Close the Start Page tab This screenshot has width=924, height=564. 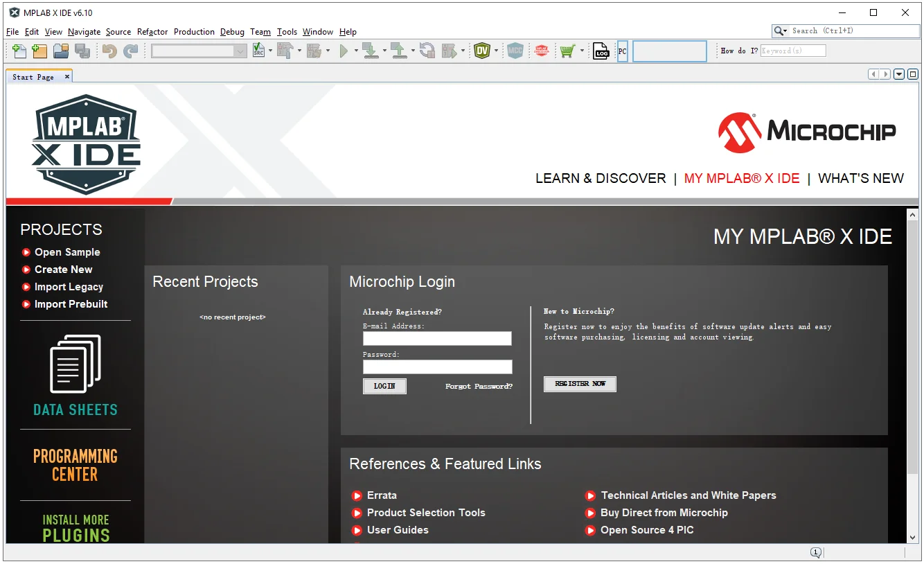tap(67, 76)
